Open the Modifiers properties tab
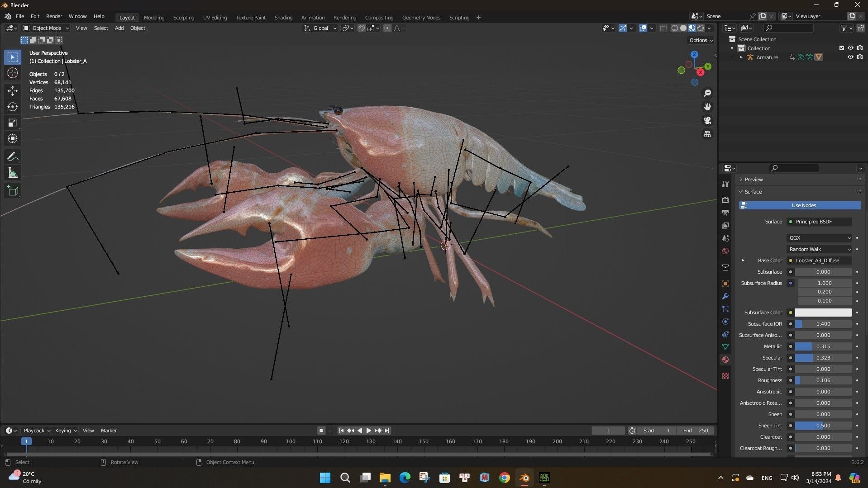The height and width of the screenshot is (488, 868). tap(725, 296)
